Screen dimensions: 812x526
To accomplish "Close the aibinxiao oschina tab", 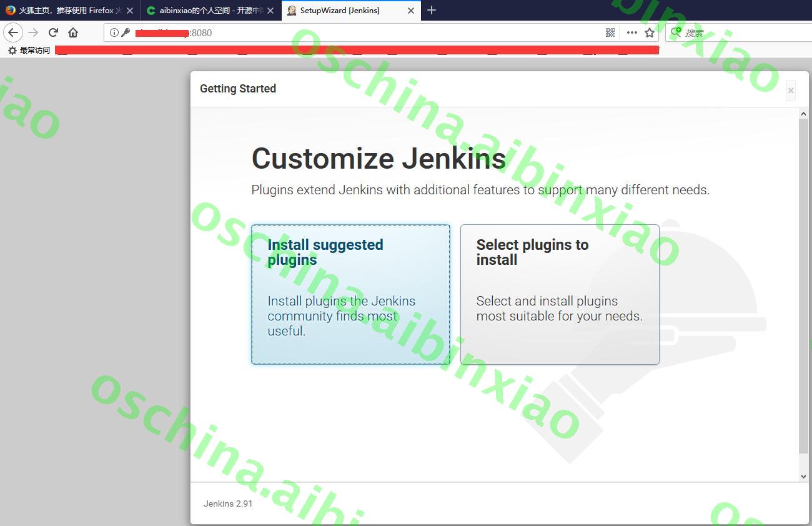I will tap(270, 11).
